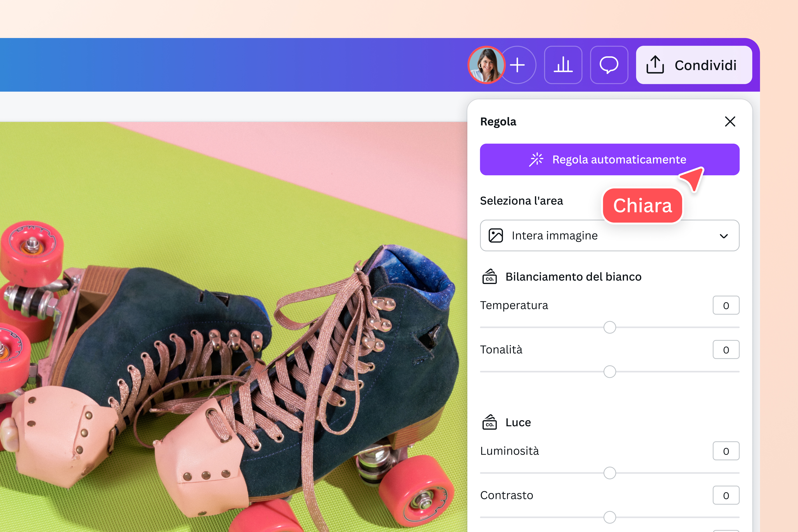This screenshot has width=798, height=532.
Task: Click the Bilanciamento del bianco section icon
Action: [489, 276]
